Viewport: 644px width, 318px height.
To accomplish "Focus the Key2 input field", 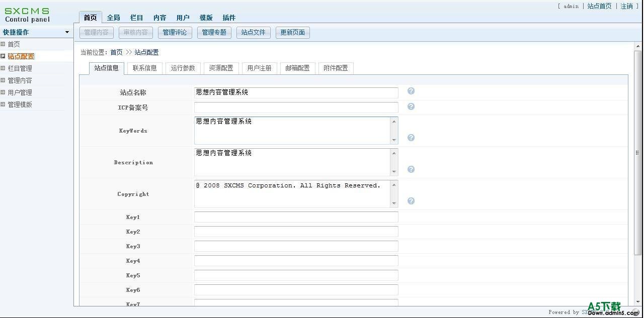I will tap(296, 232).
